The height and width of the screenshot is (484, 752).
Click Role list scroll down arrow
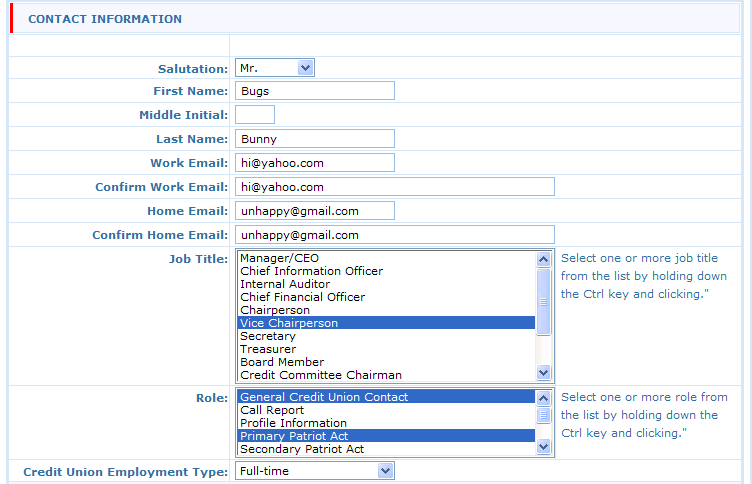(x=543, y=447)
